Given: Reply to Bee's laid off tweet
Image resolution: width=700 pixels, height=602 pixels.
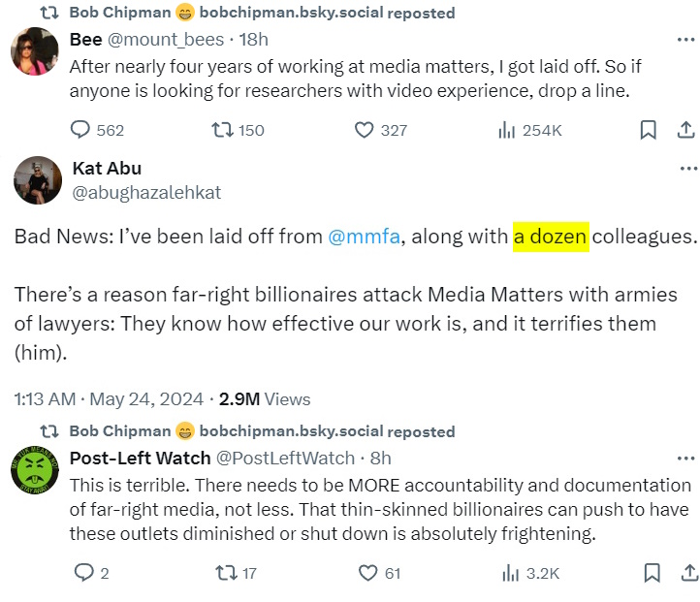Looking at the screenshot, I should [x=82, y=130].
